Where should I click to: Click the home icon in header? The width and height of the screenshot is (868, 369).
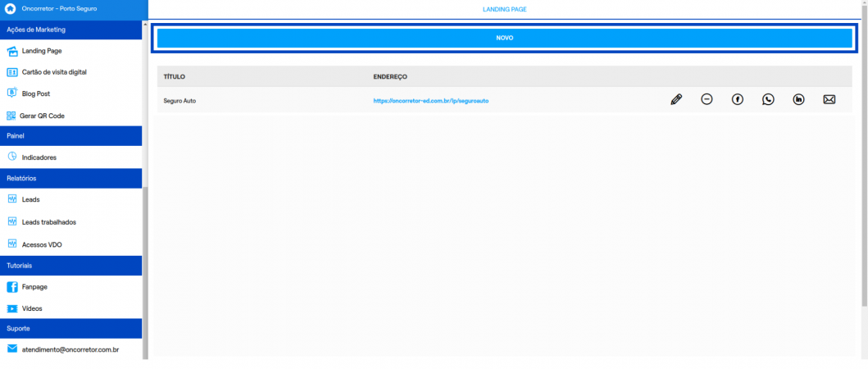click(10, 9)
